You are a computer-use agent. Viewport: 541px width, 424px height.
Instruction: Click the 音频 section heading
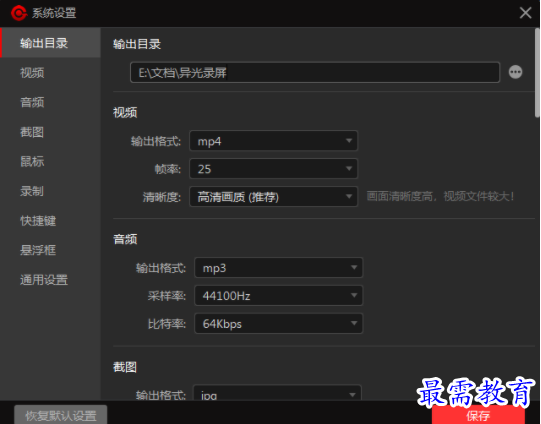pyautogui.click(x=125, y=239)
